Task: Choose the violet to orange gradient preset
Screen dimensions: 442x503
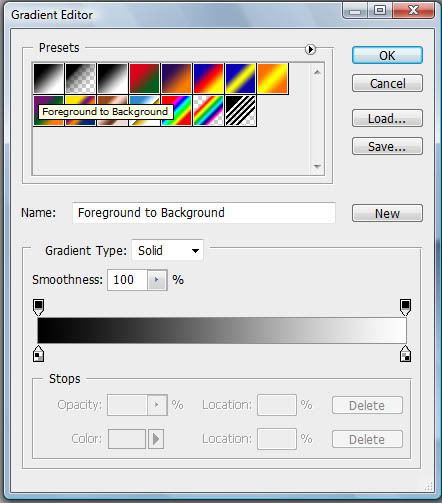Action: coord(177,79)
